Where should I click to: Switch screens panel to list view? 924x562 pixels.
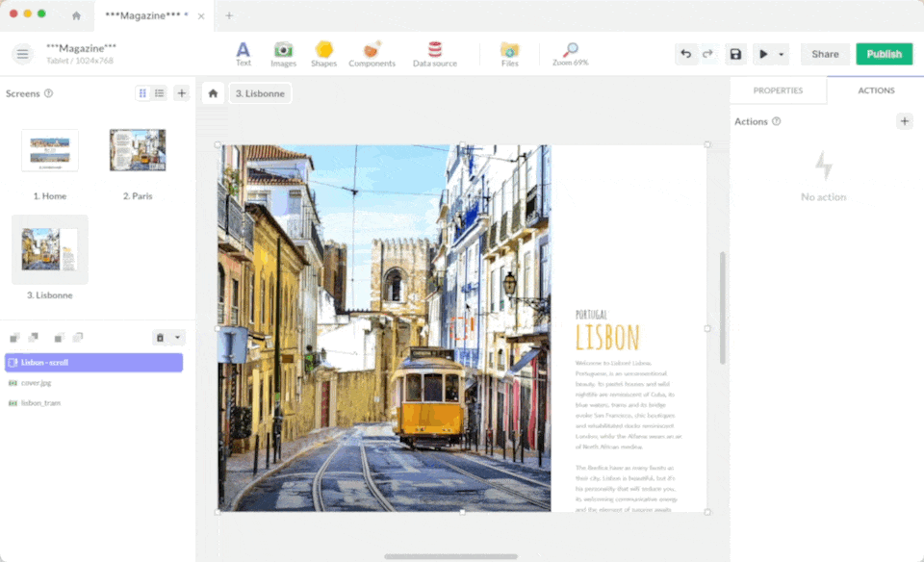160,93
